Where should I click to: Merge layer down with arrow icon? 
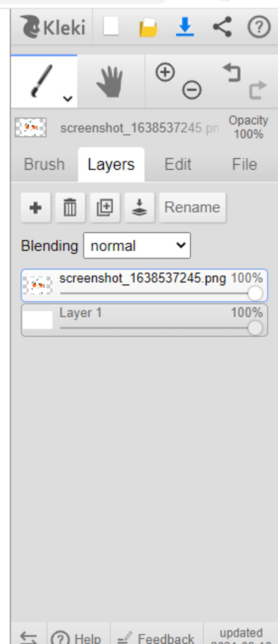click(x=139, y=208)
